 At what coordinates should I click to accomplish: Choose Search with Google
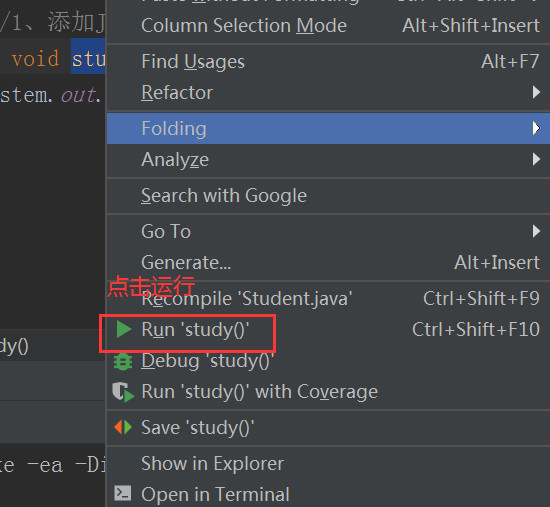328,195
